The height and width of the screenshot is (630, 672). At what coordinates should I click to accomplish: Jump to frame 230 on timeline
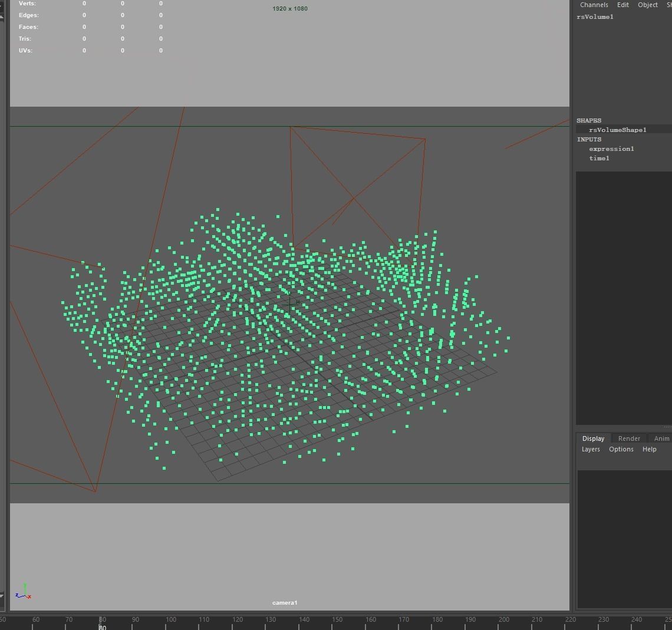tap(604, 619)
